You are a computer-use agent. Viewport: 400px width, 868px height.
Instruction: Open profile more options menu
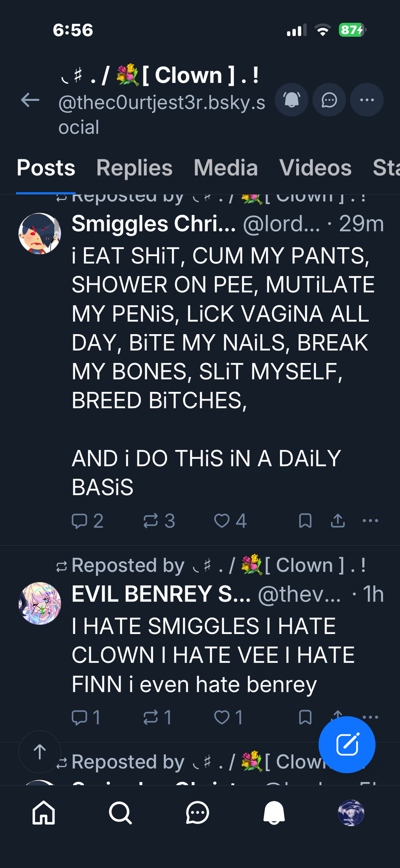(367, 100)
